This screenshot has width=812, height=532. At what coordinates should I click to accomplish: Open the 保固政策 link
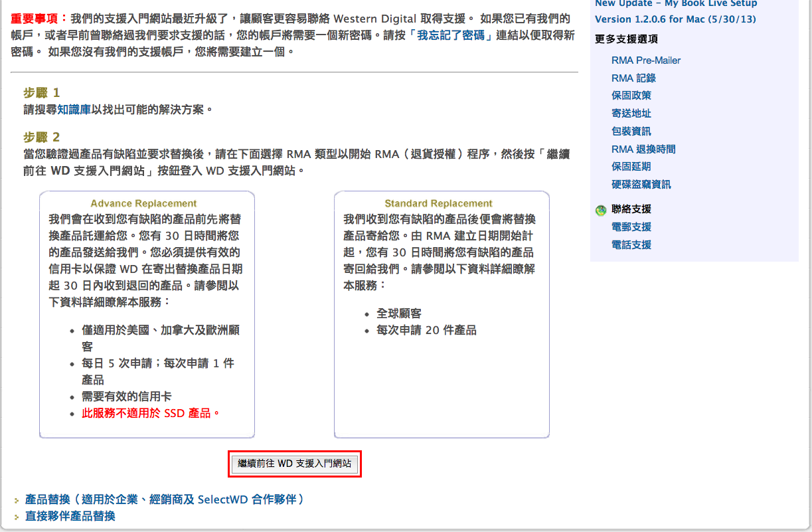631,96
